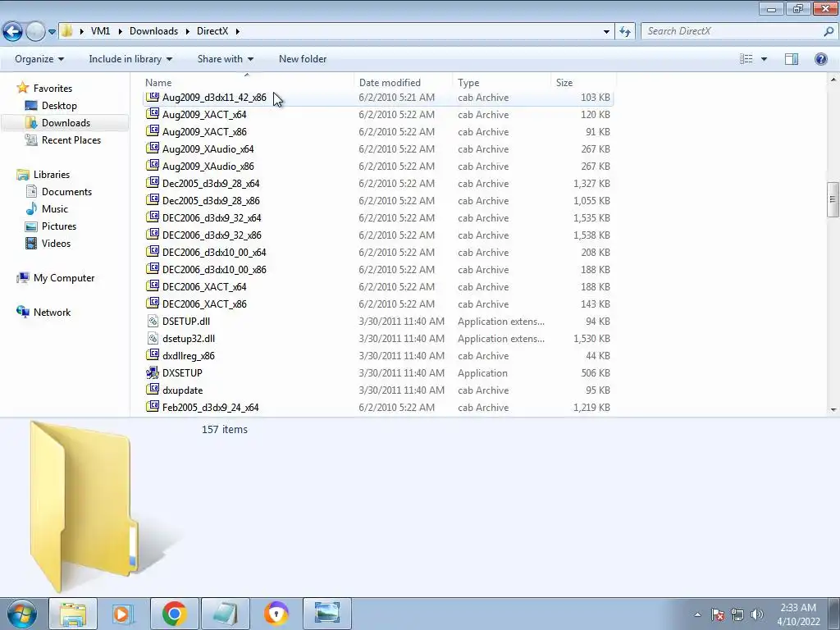Select Downloads in the navigation pane
The image size is (840, 630).
[x=66, y=123]
